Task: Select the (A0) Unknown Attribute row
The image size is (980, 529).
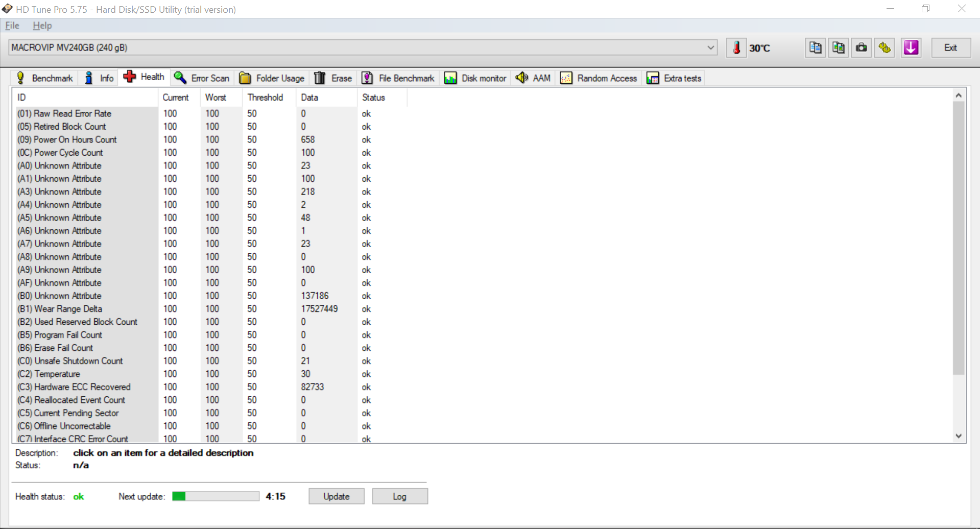Action: coord(210,165)
